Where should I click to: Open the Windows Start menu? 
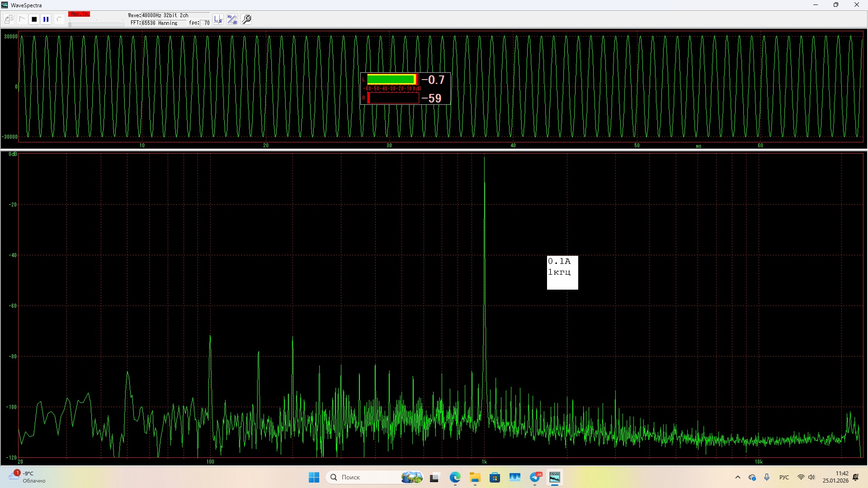(314, 477)
